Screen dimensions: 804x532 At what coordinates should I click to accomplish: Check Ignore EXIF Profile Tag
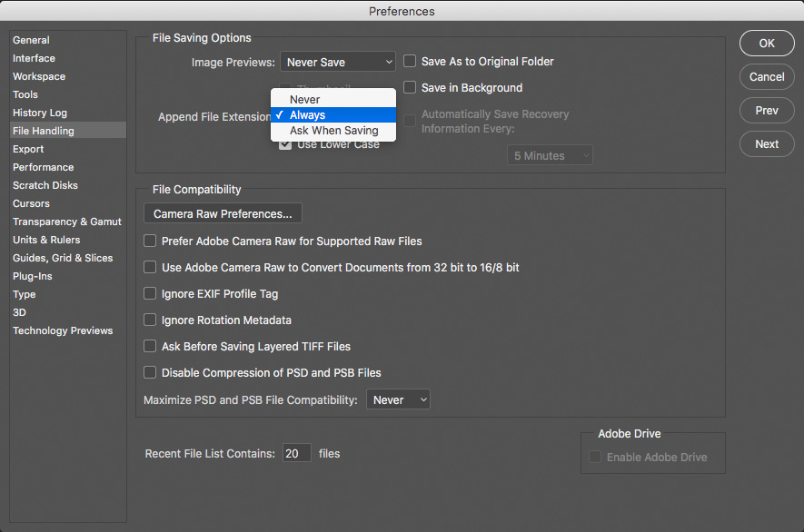point(149,293)
